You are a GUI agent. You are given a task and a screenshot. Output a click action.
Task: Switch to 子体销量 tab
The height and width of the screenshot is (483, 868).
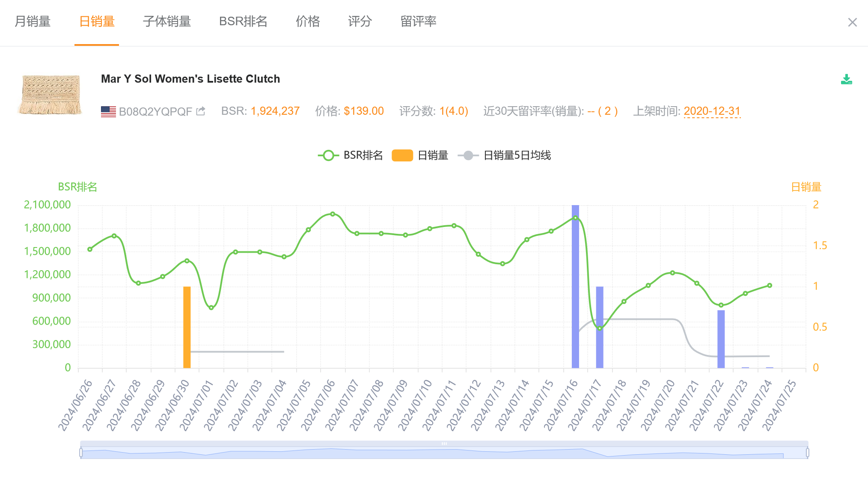pos(166,21)
